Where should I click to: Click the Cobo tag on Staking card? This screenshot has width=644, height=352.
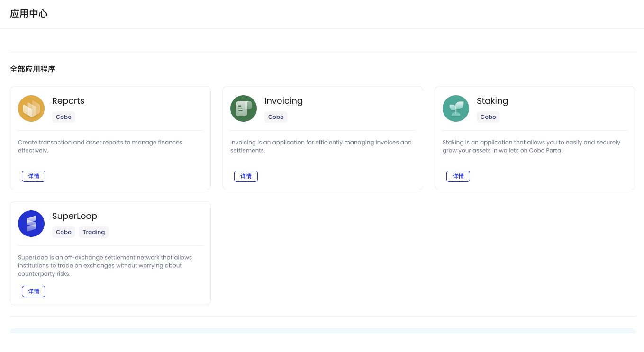tap(488, 117)
